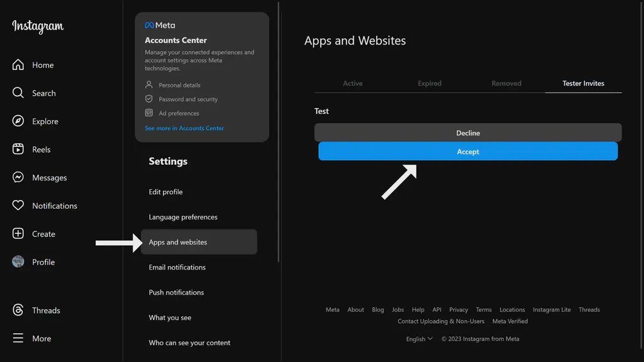
Task: Accept the Test tester invite
Action: pos(468,151)
